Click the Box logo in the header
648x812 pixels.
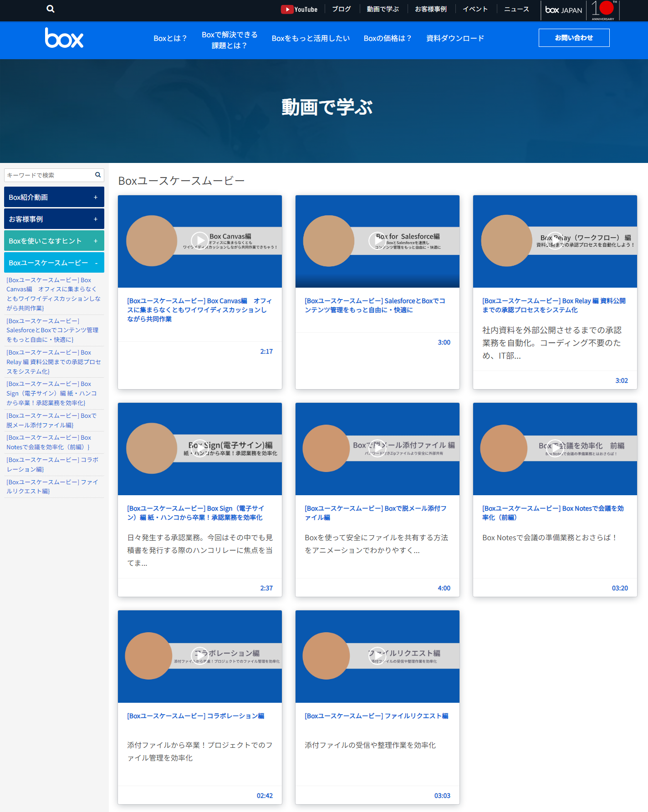pos(64,38)
